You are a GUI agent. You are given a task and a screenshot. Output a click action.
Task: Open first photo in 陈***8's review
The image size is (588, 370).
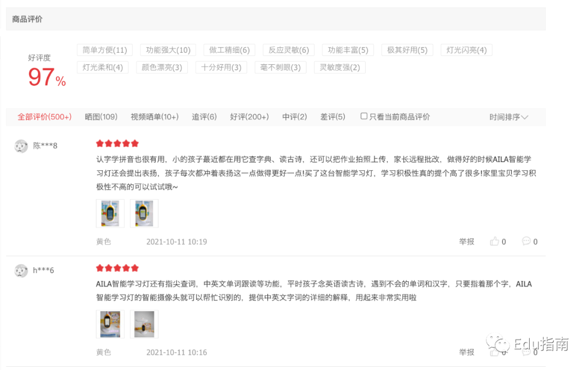click(110, 213)
